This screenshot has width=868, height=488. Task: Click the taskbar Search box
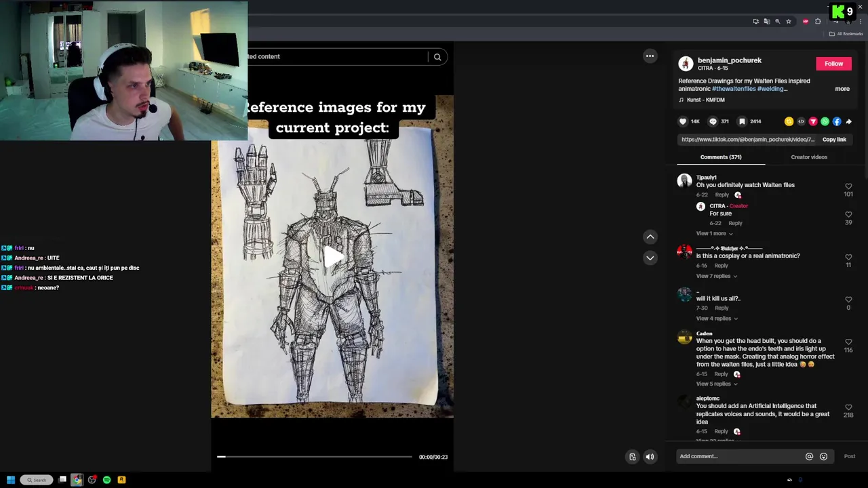37,480
